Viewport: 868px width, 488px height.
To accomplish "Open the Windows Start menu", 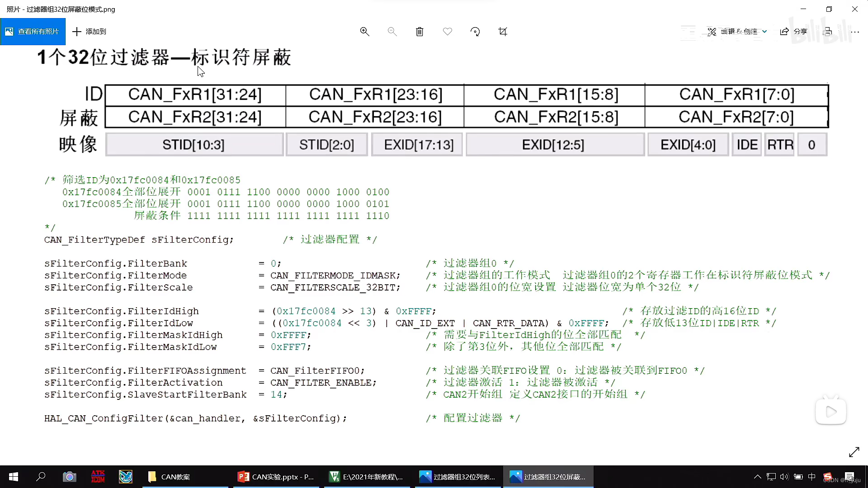I will pos(14,477).
